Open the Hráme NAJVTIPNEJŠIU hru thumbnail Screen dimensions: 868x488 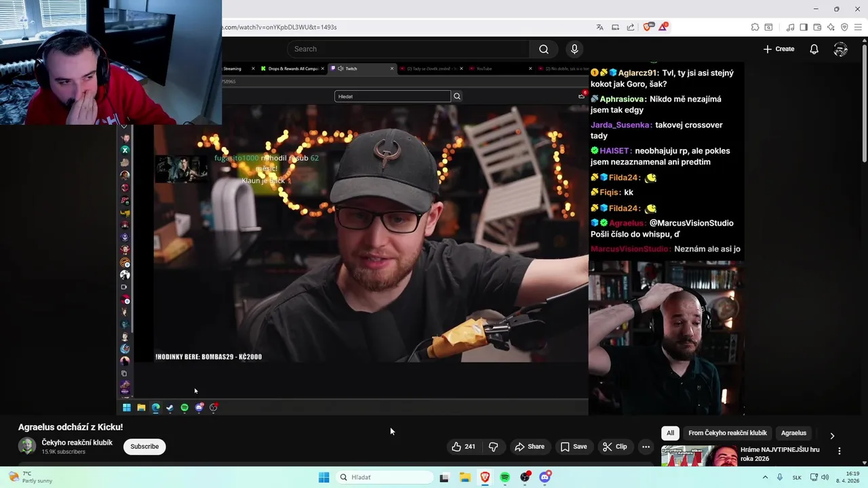tap(699, 456)
